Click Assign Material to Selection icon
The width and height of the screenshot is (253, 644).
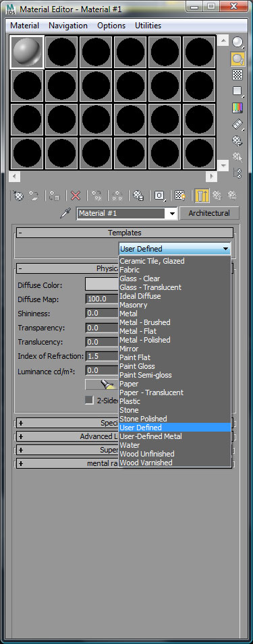click(55, 196)
